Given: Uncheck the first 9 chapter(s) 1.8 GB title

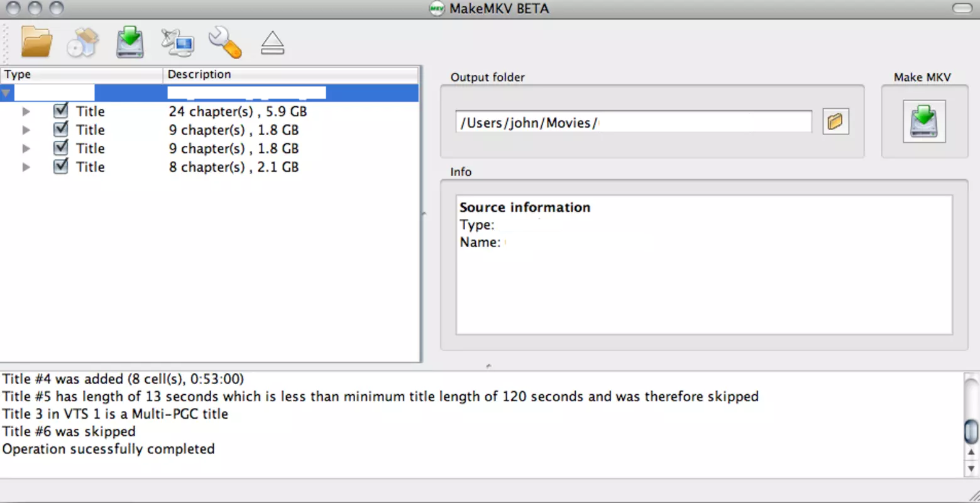Looking at the screenshot, I should 60,130.
